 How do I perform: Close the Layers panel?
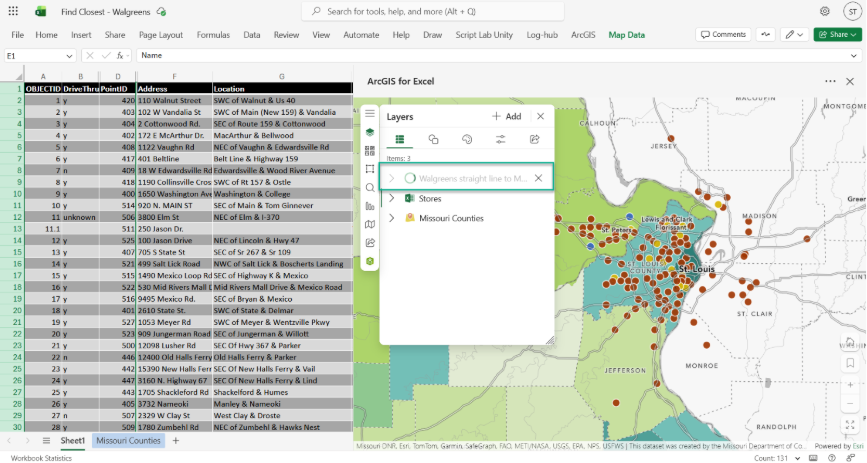click(540, 116)
